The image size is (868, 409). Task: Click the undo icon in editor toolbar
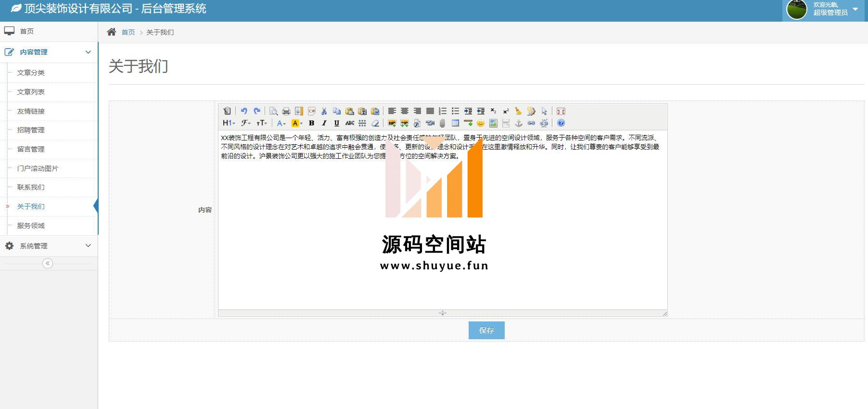(244, 111)
